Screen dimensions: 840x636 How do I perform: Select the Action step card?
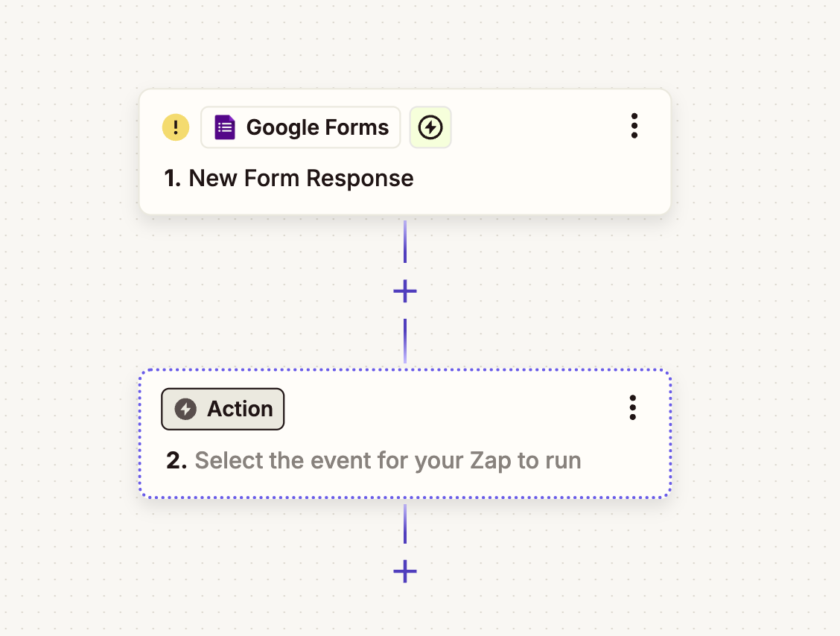(405, 432)
